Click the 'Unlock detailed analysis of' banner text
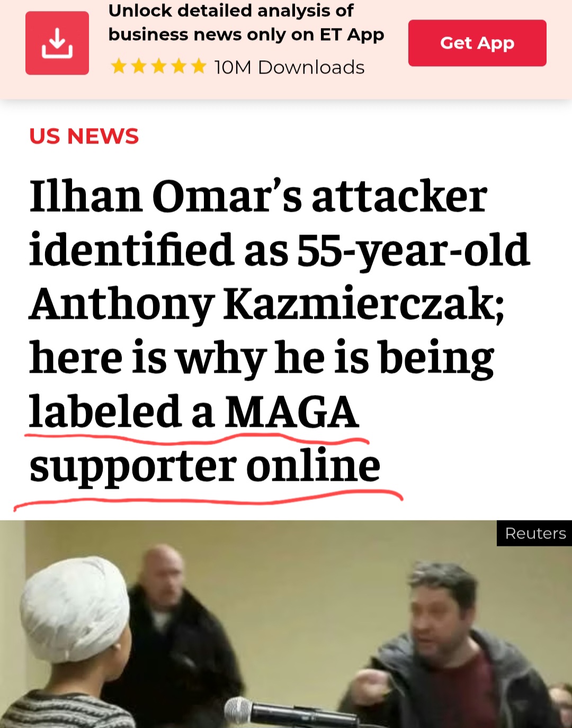 tap(231, 10)
